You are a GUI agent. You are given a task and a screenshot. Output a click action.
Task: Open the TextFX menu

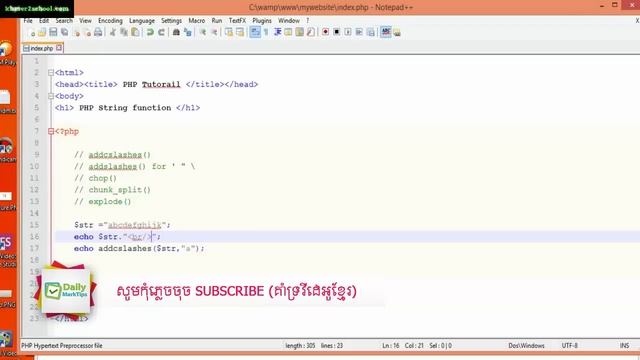pos(237,20)
